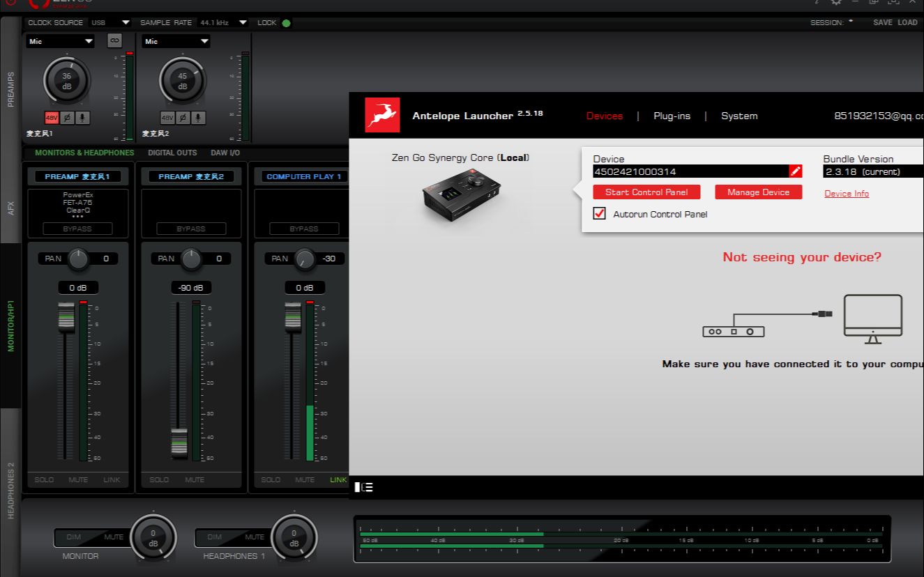This screenshot has width=924, height=577.
Task: Bypass effects on PREAMP 麦克风1 channel
Action: coord(77,229)
